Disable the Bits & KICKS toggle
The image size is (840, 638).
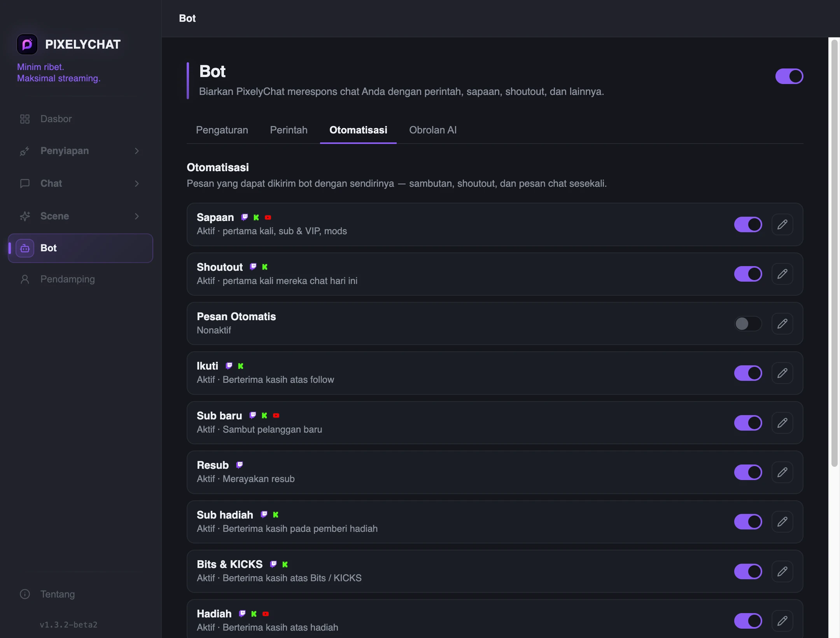click(x=748, y=571)
